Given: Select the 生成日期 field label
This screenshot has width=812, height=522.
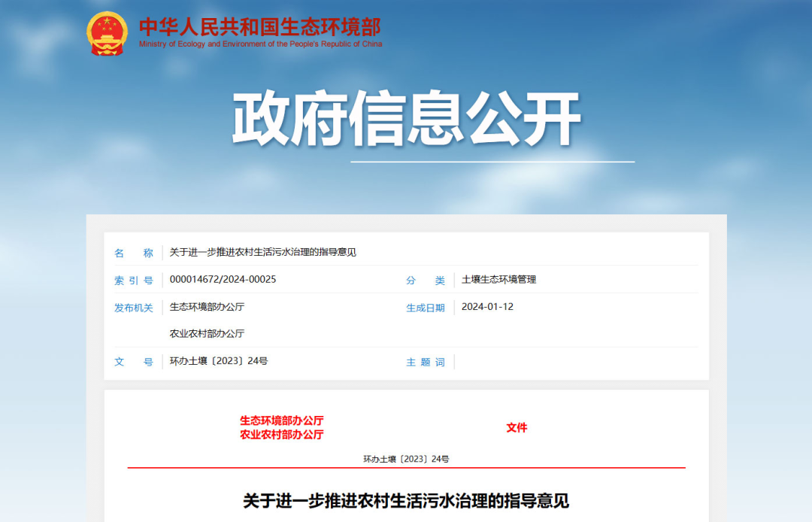Looking at the screenshot, I should pos(426,308).
